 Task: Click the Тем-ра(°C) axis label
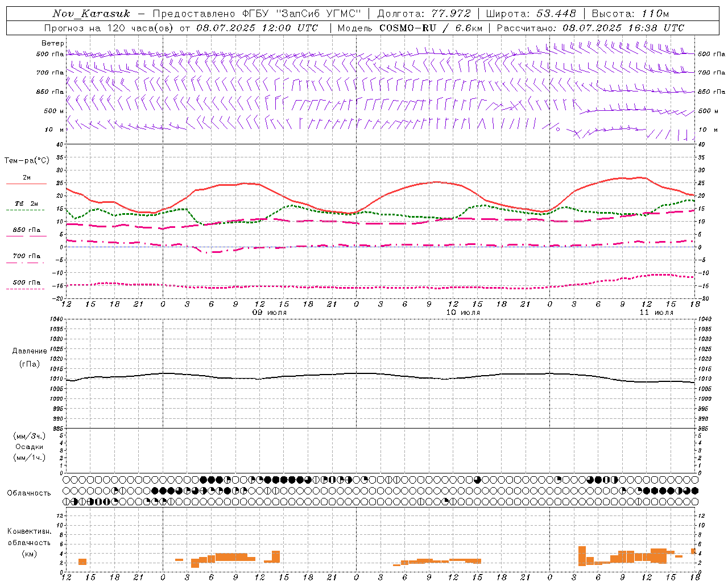(x=27, y=161)
